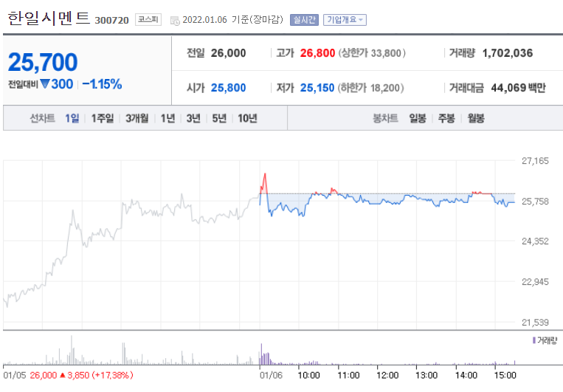
Task: Click the 01/06 date label
Action: pos(271,376)
